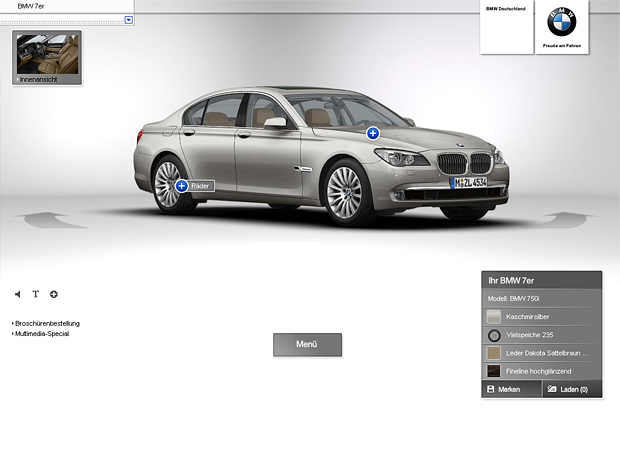Select the Fineline hochglänzend trim swatch

tap(493, 371)
